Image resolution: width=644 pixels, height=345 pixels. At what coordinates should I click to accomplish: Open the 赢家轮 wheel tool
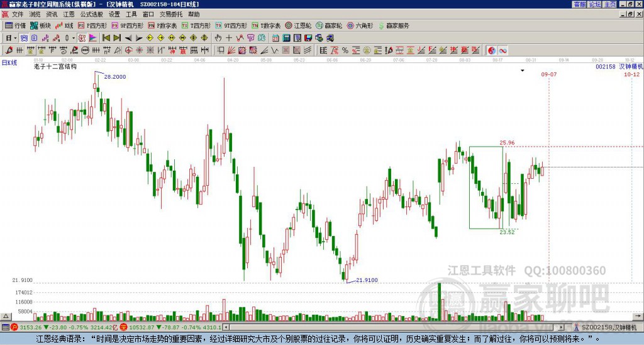(x=329, y=25)
